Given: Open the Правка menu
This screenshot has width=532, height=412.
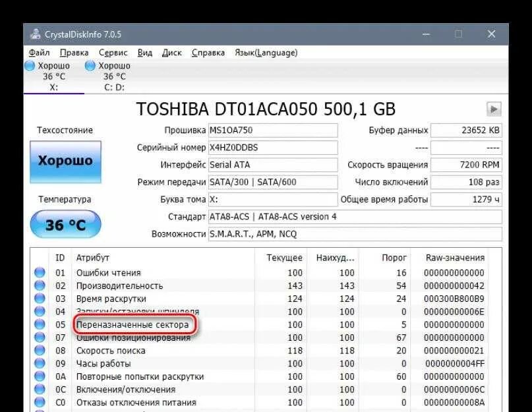Looking at the screenshot, I should (74, 53).
